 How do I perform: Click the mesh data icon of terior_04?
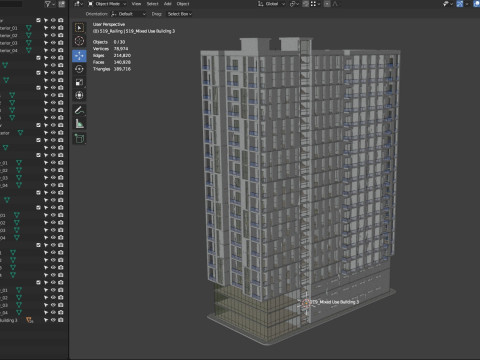pos(29,50)
